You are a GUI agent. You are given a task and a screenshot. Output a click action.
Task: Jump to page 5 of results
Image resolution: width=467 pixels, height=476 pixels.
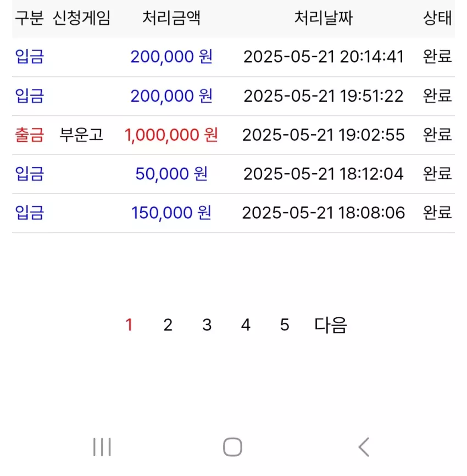(x=285, y=325)
